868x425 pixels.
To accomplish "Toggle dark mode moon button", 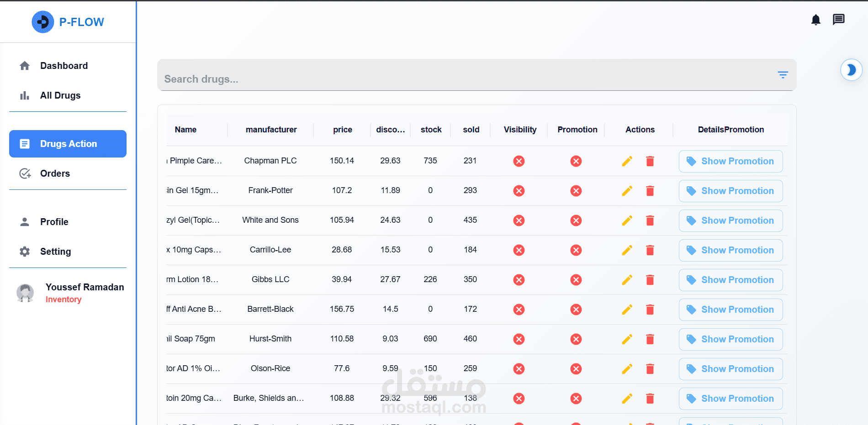I will click(x=852, y=70).
